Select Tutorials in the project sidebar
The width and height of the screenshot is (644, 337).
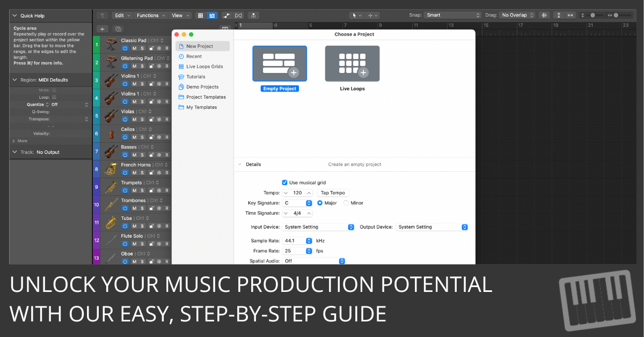pyautogui.click(x=195, y=77)
